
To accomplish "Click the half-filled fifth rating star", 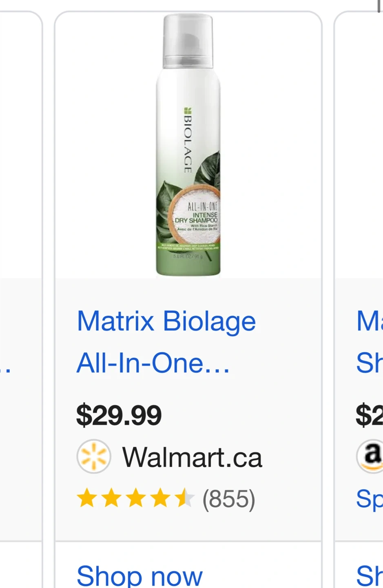I will click(184, 499).
